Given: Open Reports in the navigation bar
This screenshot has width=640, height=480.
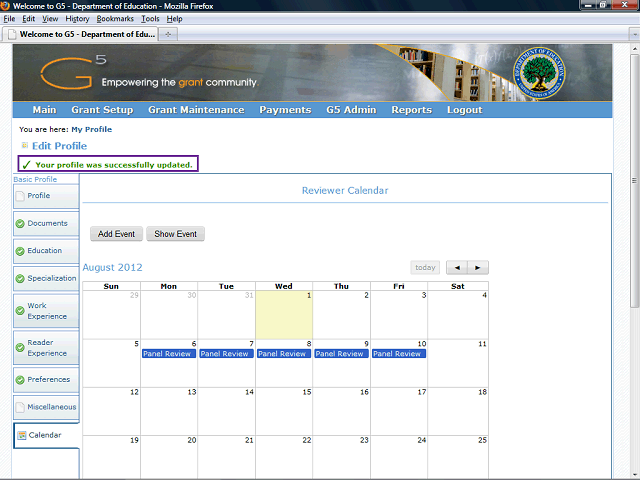Looking at the screenshot, I should [x=411, y=110].
